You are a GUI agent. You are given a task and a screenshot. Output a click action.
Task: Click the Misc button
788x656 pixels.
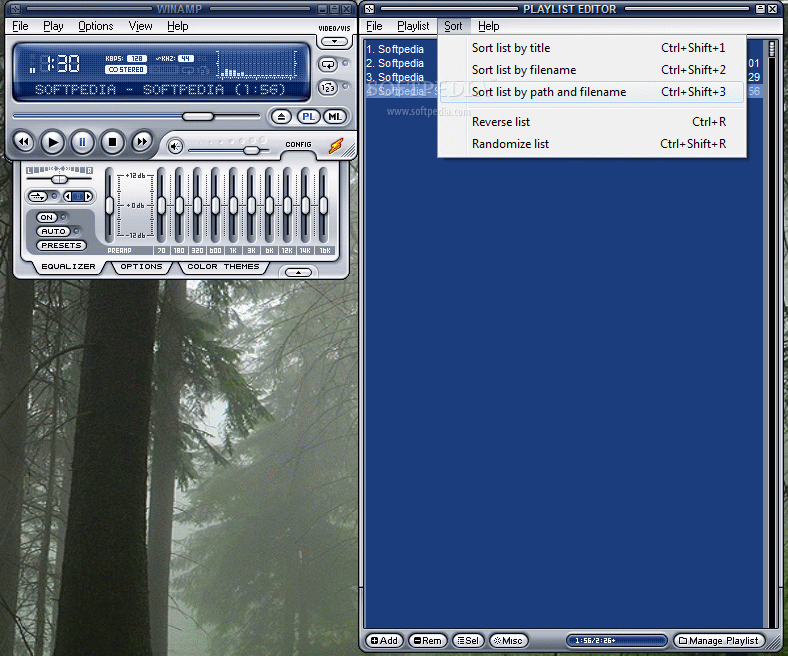(508, 640)
